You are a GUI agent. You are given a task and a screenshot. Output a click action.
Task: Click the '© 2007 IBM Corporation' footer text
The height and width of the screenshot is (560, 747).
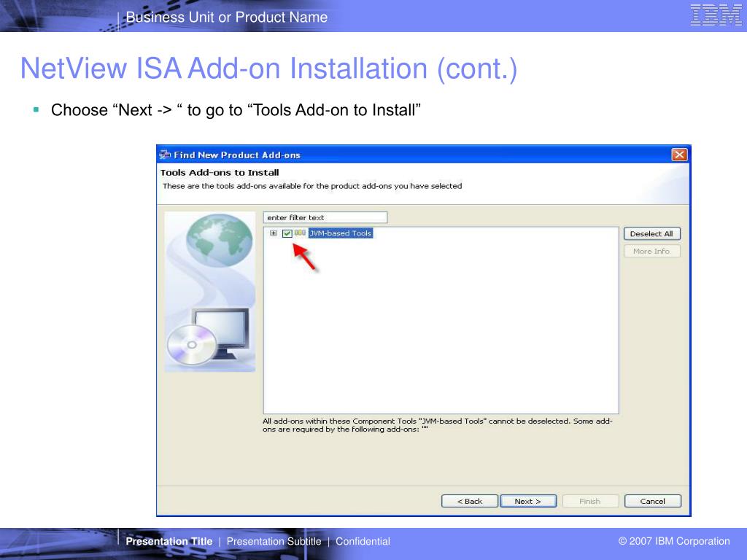(x=674, y=541)
